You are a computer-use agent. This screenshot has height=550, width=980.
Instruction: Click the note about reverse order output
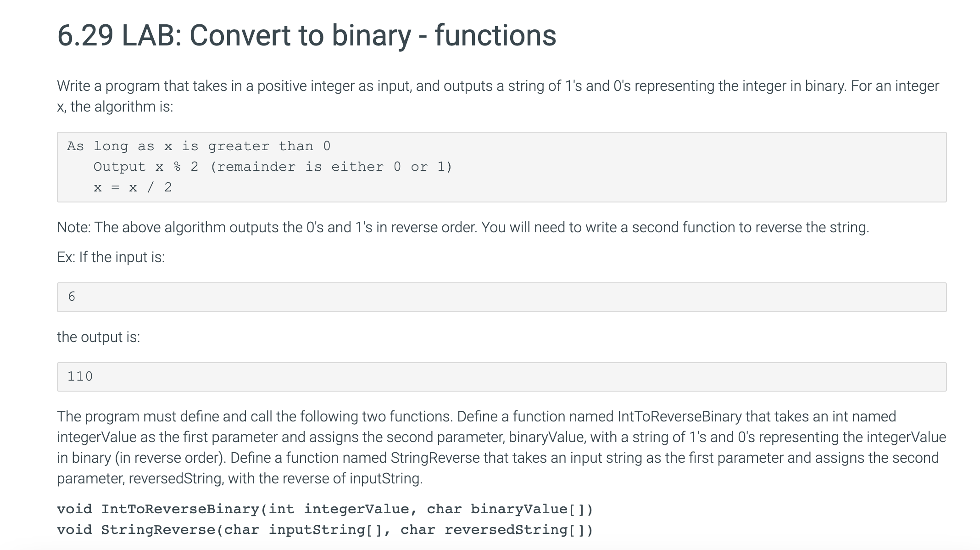462,227
